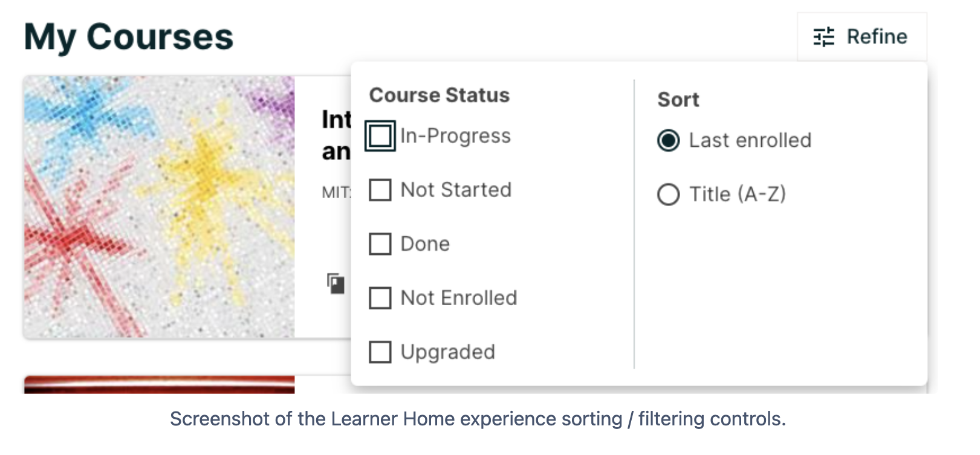Click the Refine button text
This screenshot has height=455, width=980.
877,37
